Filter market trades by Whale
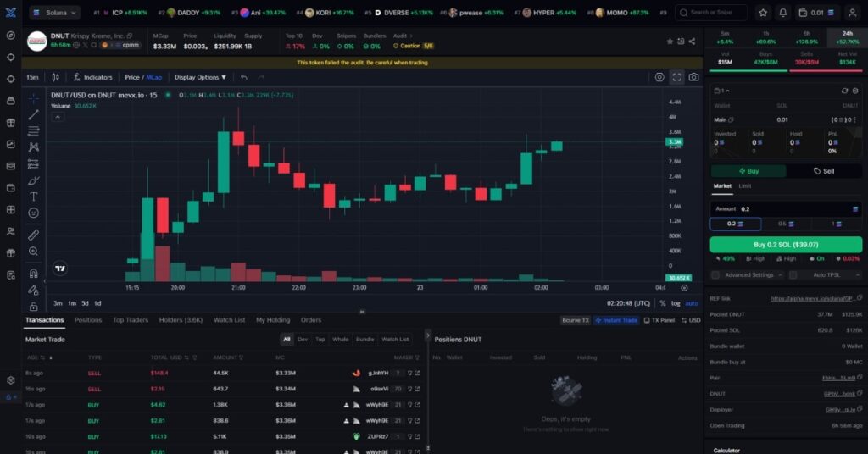This screenshot has width=868, height=454. click(x=341, y=340)
